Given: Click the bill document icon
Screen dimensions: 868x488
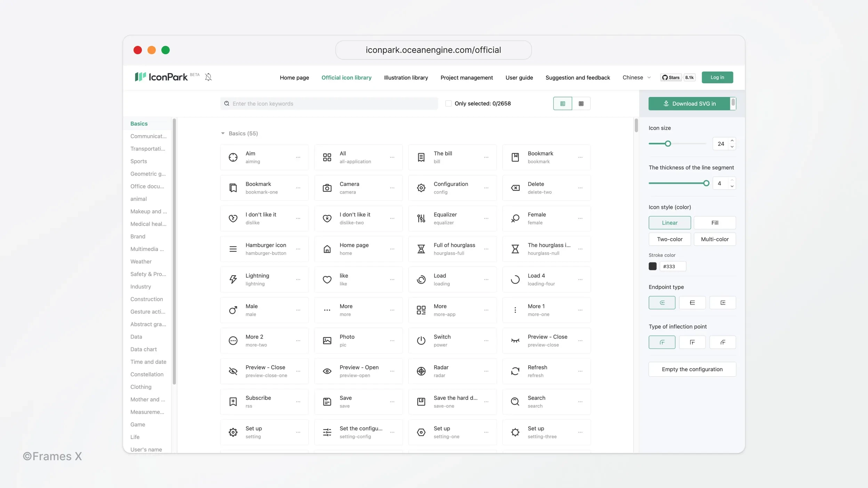Looking at the screenshot, I should point(421,157).
